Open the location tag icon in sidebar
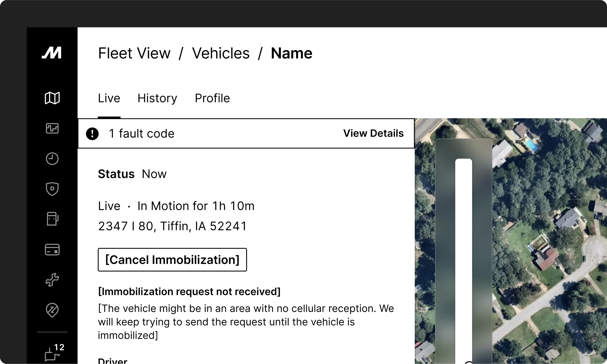 coord(52,310)
